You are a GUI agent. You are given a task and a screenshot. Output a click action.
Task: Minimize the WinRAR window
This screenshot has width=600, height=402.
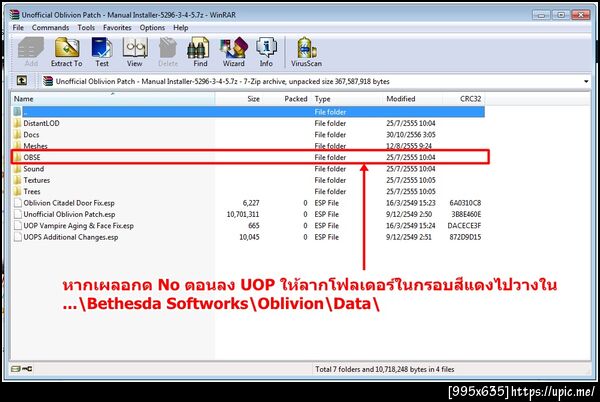point(541,15)
